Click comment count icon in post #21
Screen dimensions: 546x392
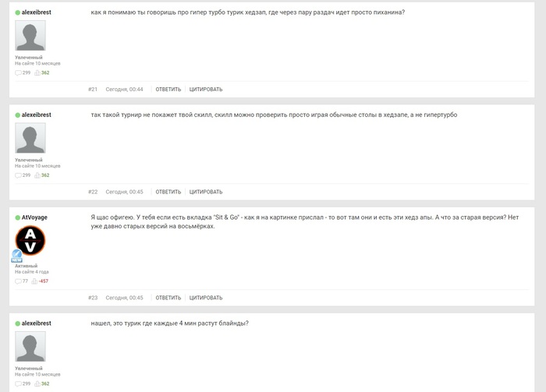tap(18, 72)
